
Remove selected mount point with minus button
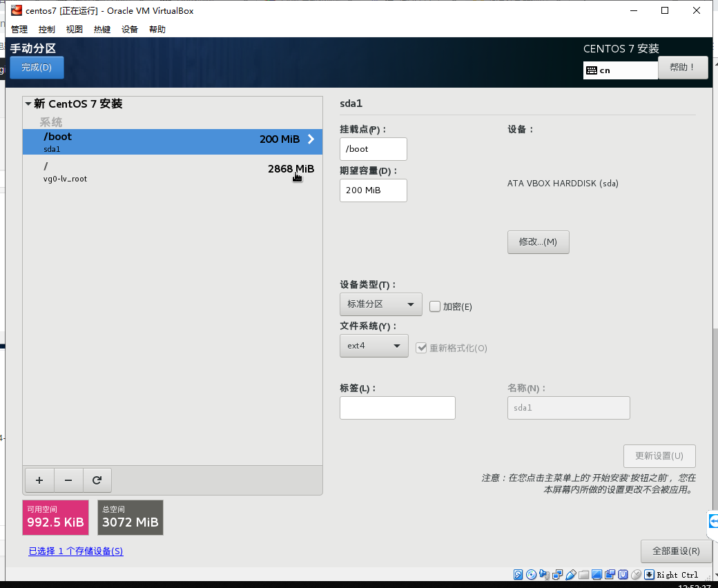pos(68,480)
